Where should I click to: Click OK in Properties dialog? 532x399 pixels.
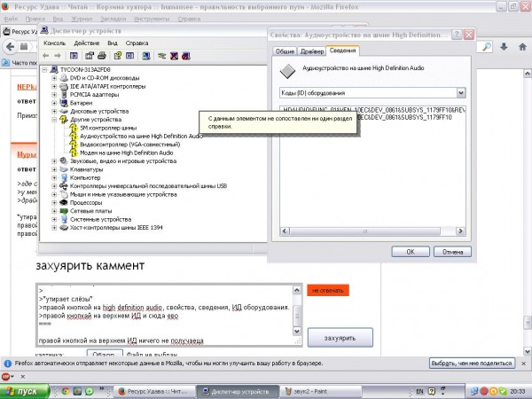tap(411, 252)
